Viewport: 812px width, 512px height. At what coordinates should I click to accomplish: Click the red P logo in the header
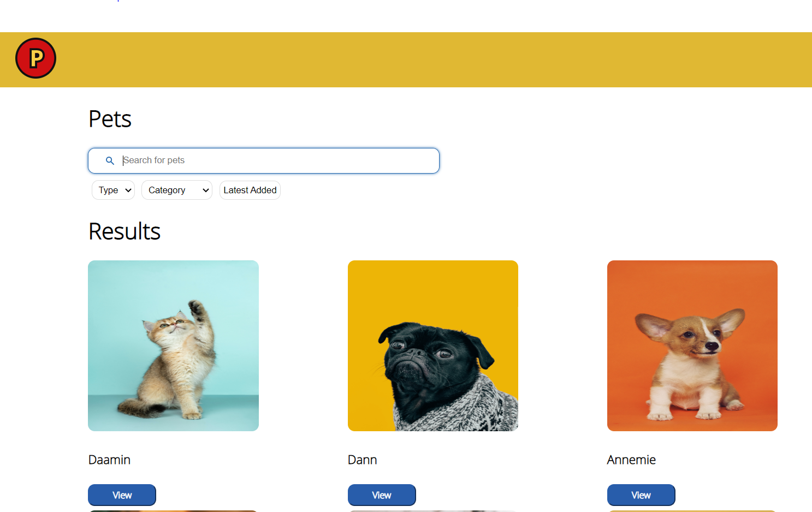pyautogui.click(x=35, y=58)
